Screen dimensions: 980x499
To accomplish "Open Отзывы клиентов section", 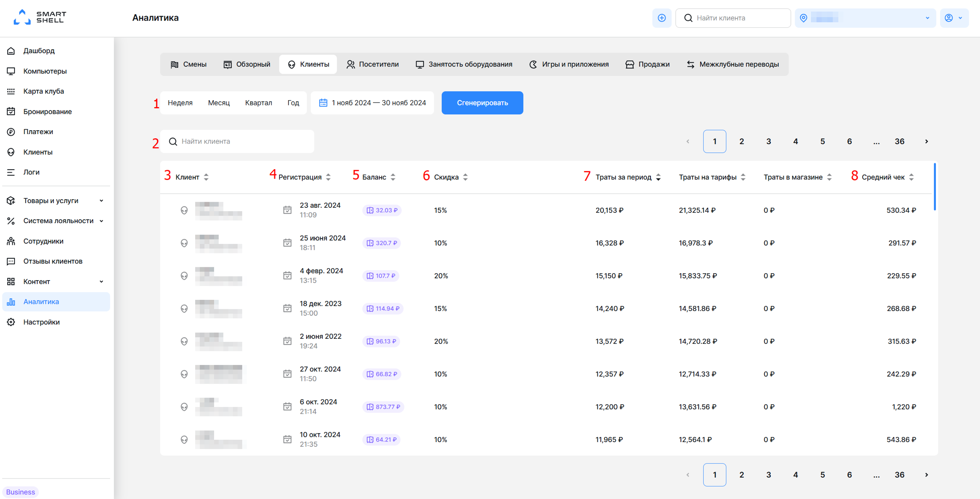I will click(x=56, y=261).
